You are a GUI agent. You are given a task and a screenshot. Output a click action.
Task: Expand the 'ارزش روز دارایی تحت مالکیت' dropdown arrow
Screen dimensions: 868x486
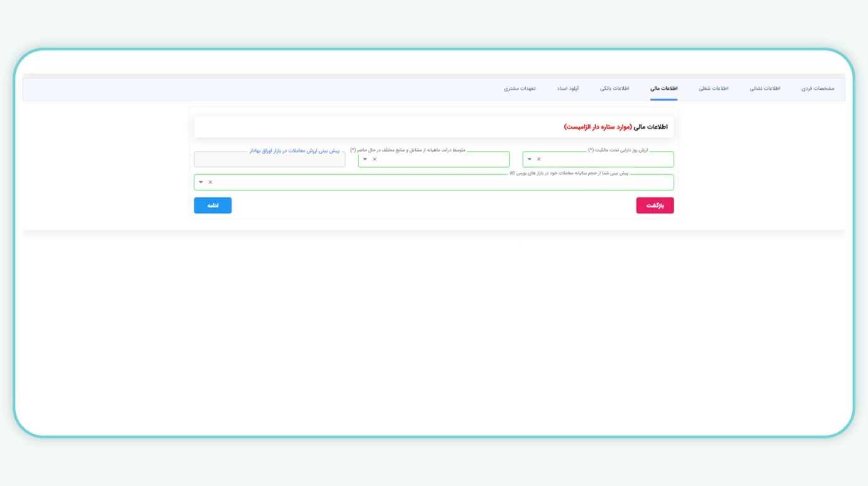[x=530, y=159]
